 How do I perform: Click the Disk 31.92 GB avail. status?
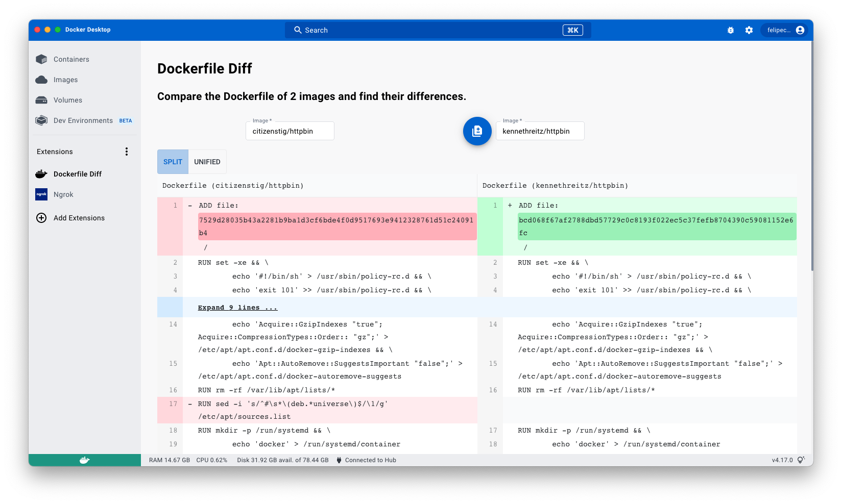(283, 460)
